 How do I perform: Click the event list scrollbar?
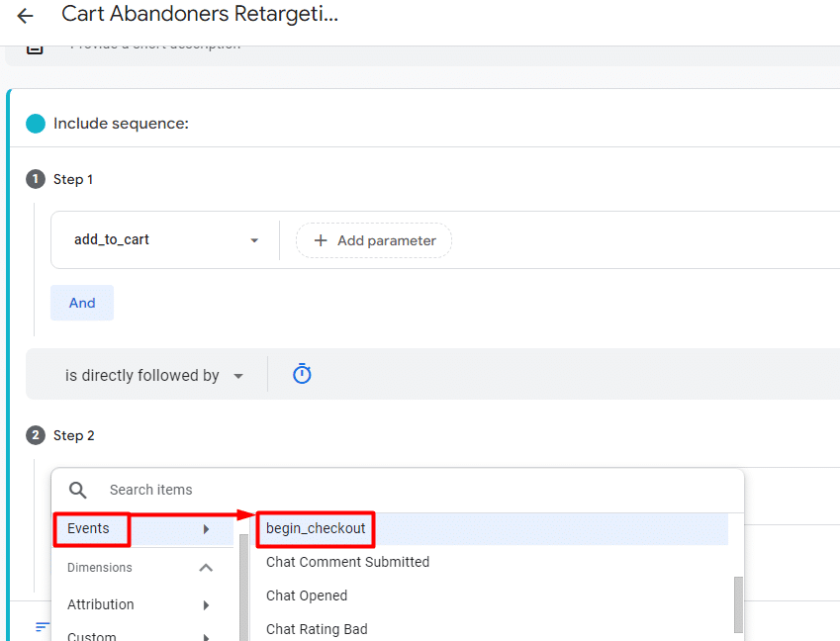[x=737, y=603]
